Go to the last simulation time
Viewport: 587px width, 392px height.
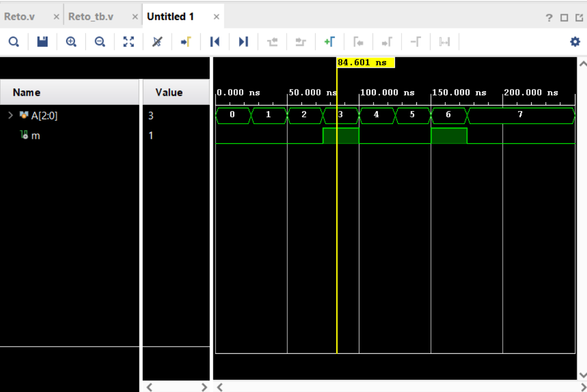(x=243, y=42)
